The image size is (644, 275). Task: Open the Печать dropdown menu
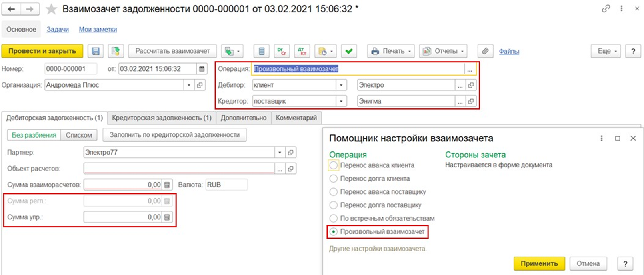[x=390, y=51]
